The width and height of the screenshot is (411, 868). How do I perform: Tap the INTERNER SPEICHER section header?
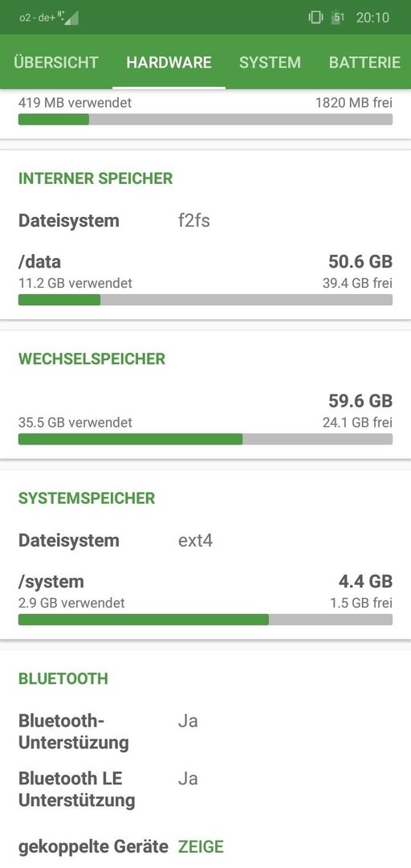pos(96,178)
